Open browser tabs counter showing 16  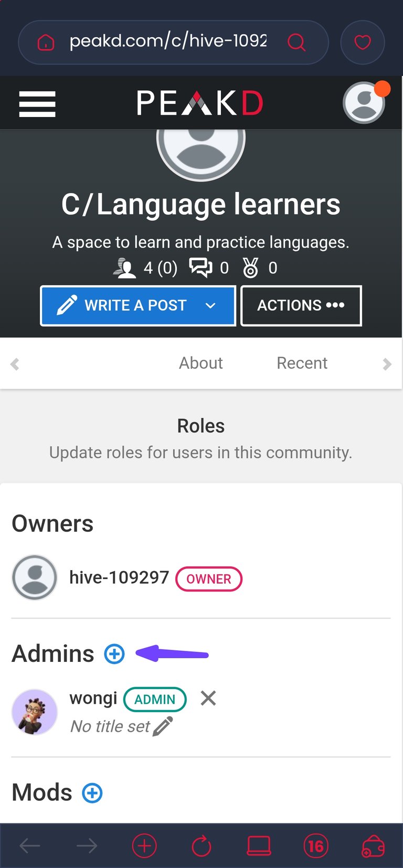coord(315,846)
